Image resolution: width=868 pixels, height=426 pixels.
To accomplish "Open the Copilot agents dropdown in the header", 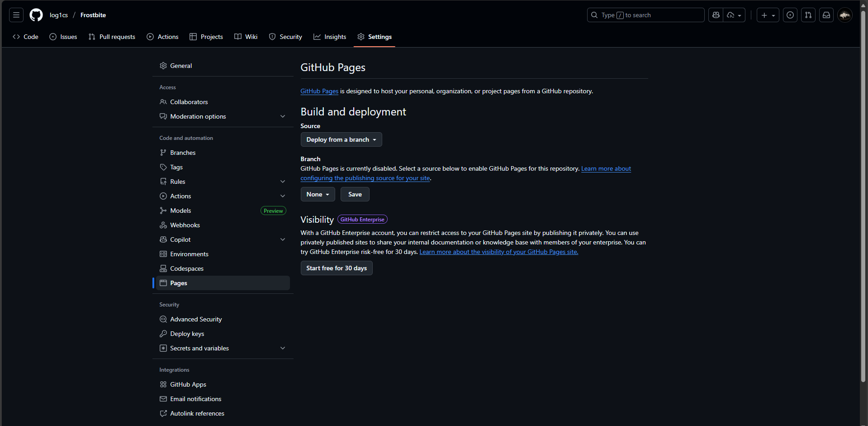I will pos(734,15).
